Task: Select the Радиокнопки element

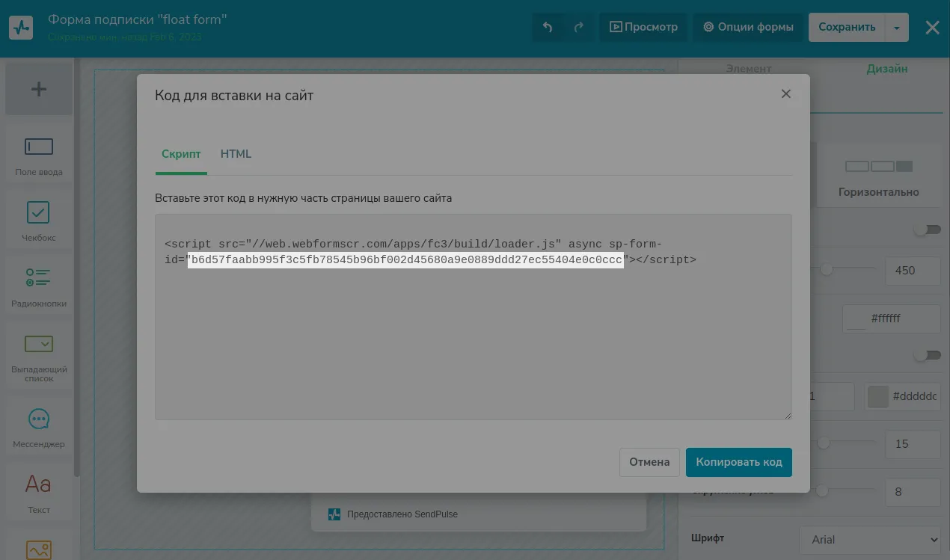Action: [39, 287]
